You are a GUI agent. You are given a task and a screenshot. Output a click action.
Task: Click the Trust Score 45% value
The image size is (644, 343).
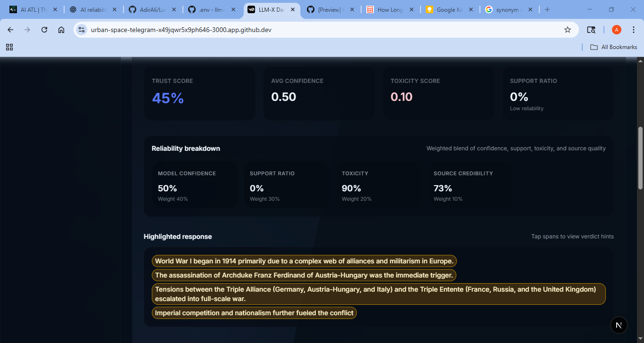click(168, 98)
